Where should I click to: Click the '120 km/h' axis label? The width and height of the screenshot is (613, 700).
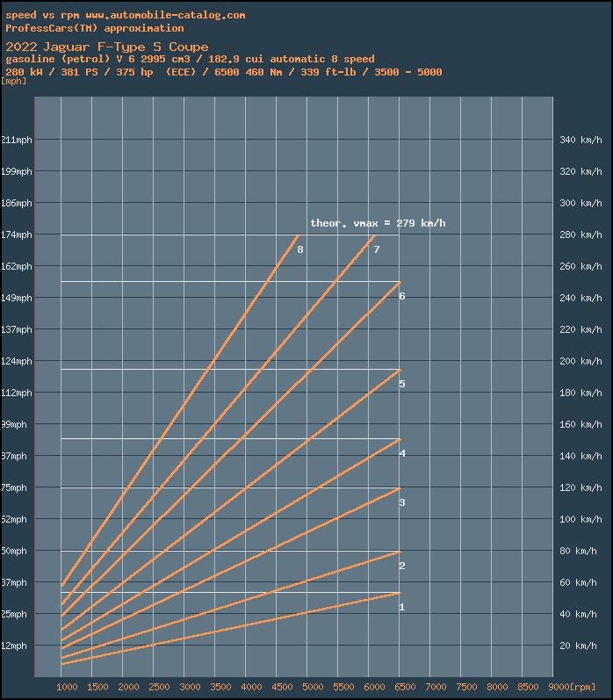click(x=581, y=488)
